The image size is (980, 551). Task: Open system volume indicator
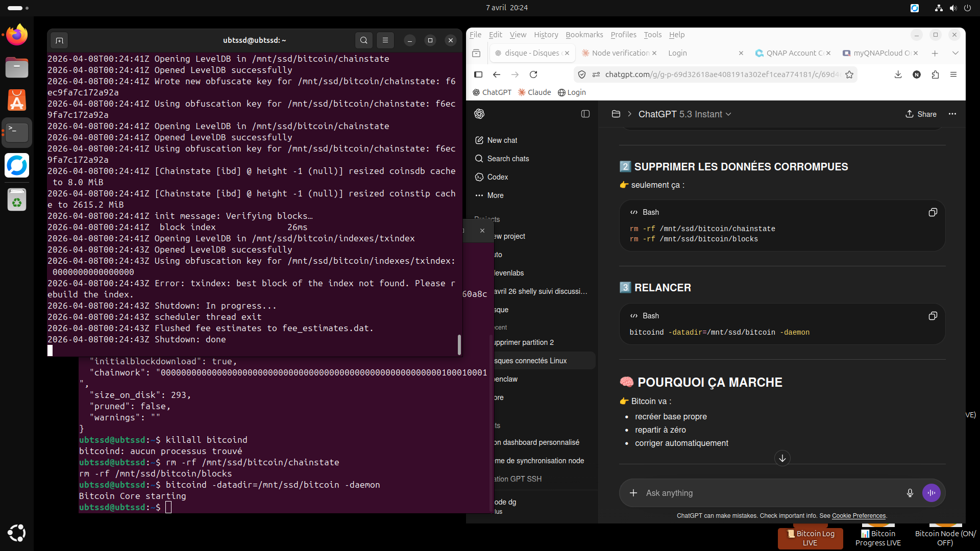point(953,8)
